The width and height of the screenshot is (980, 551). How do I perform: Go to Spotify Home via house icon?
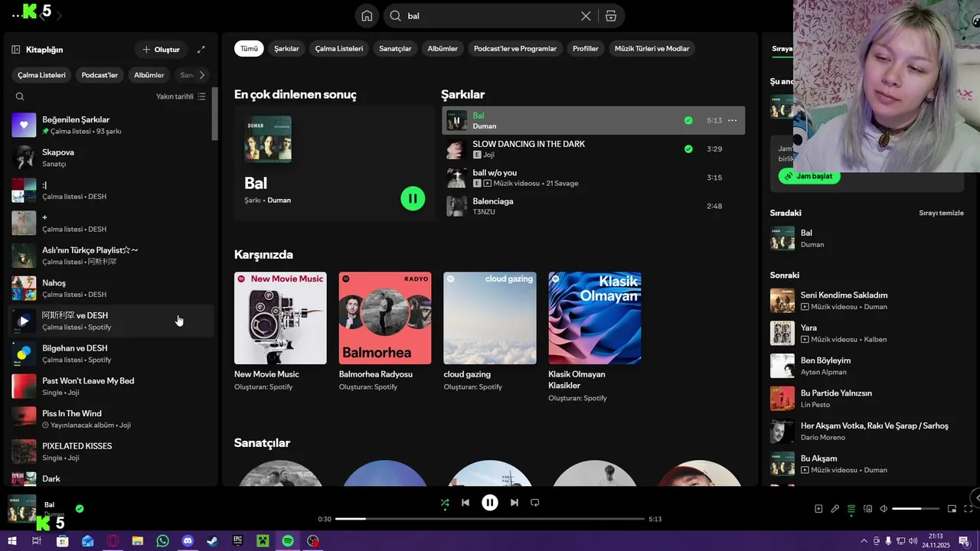pos(367,16)
